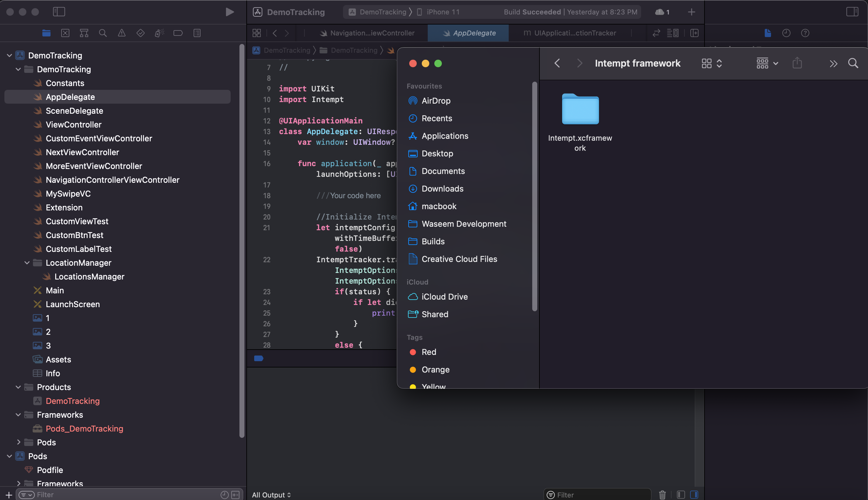The image size is (868, 500).
Task: Show more Finder toolbar items
Action: pos(833,63)
